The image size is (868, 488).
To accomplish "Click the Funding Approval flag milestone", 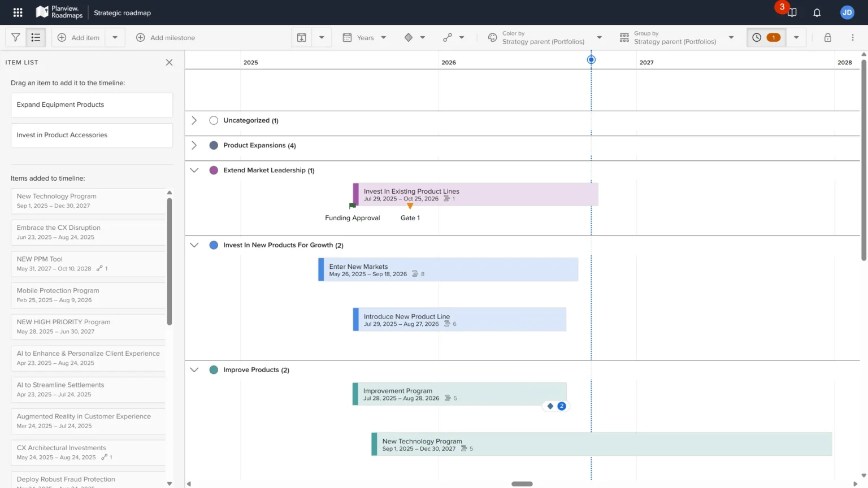I will click(x=353, y=206).
